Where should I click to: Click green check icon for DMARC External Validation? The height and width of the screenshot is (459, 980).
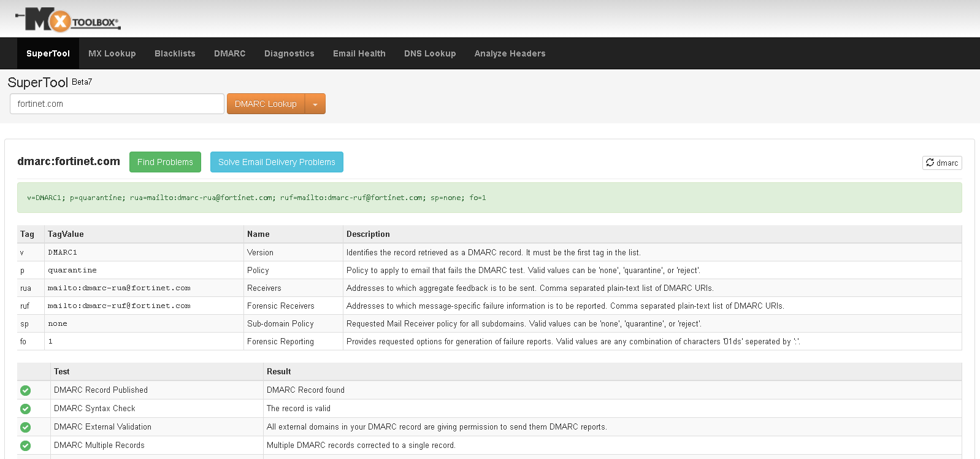click(25, 427)
